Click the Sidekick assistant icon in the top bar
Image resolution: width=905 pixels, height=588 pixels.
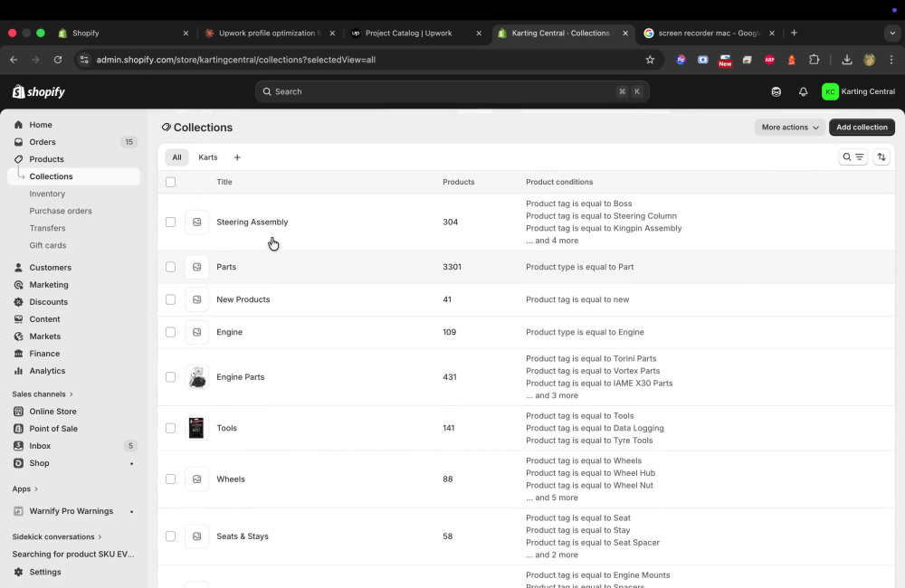click(776, 91)
